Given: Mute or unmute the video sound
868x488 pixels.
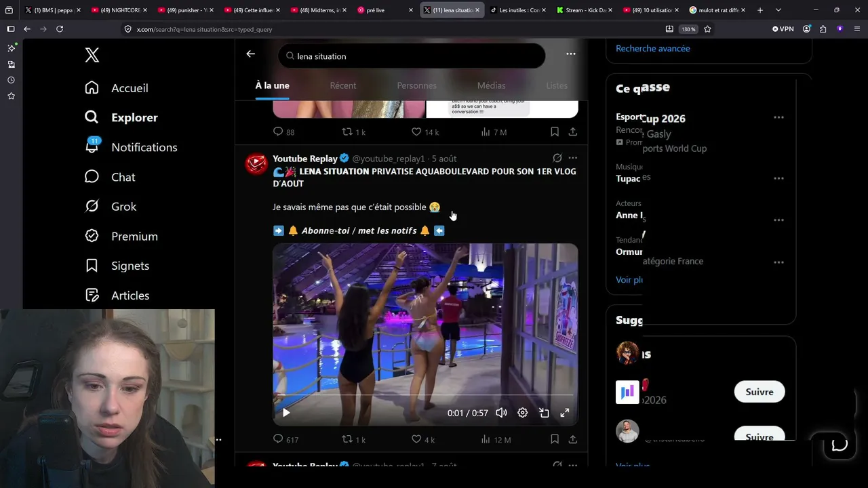Looking at the screenshot, I should [501, 413].
